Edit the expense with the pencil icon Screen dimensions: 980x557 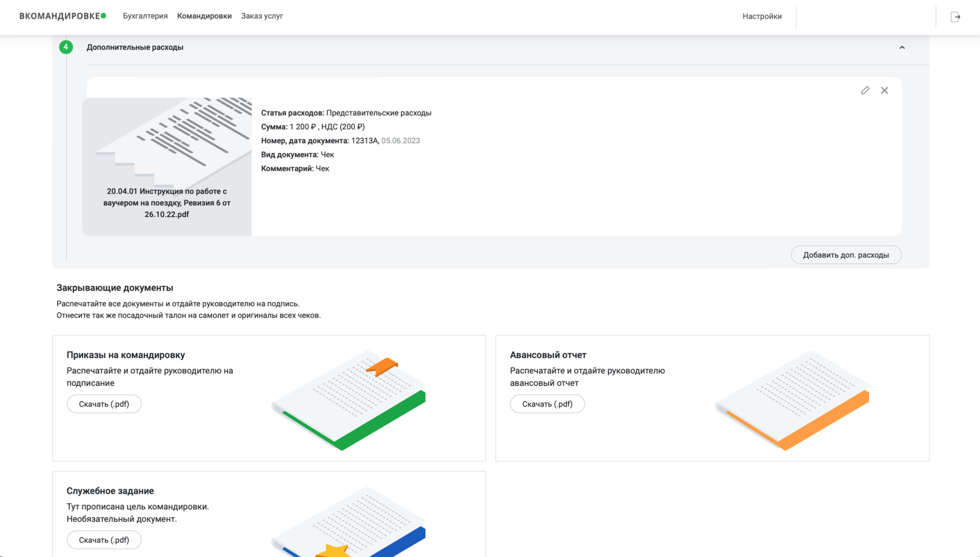(865, 90)
